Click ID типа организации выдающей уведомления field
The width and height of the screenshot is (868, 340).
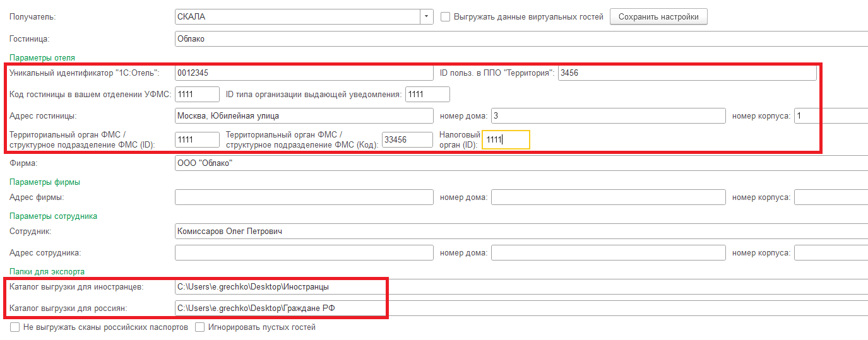(427, 95)
